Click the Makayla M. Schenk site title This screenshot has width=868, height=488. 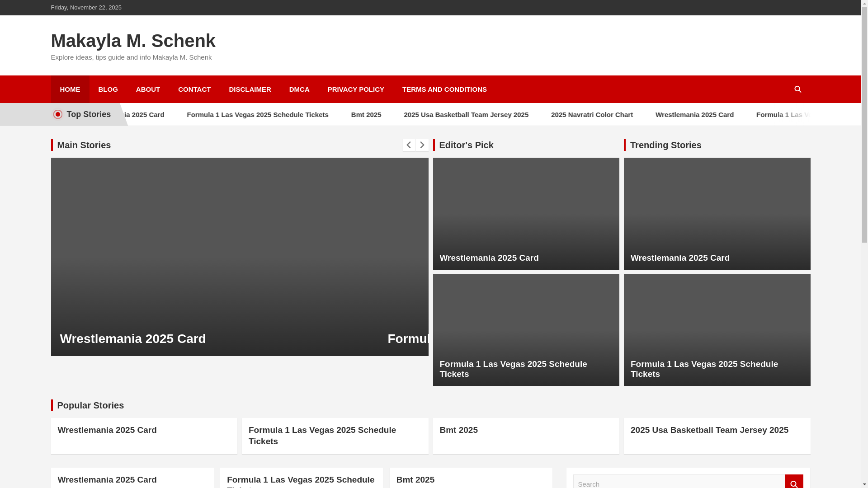133,41
